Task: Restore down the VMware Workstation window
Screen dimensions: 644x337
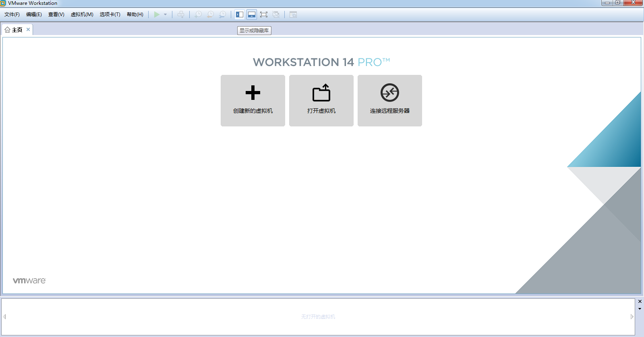Action: 618,3
